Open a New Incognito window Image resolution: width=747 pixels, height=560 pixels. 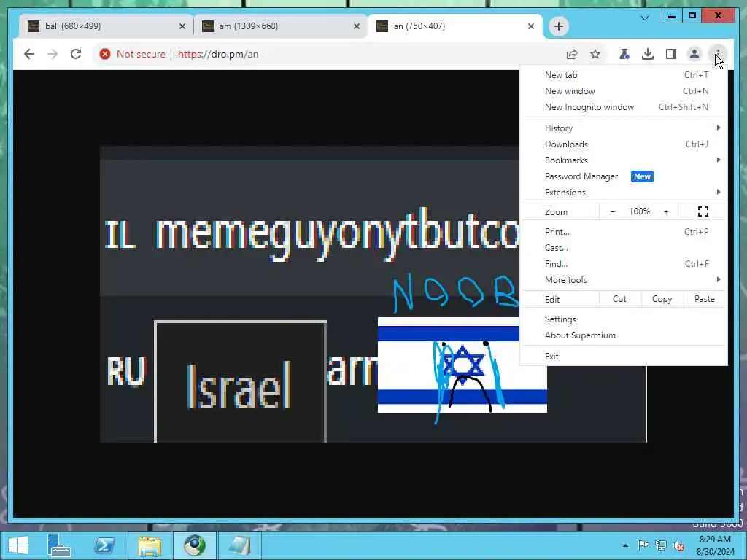624,107
